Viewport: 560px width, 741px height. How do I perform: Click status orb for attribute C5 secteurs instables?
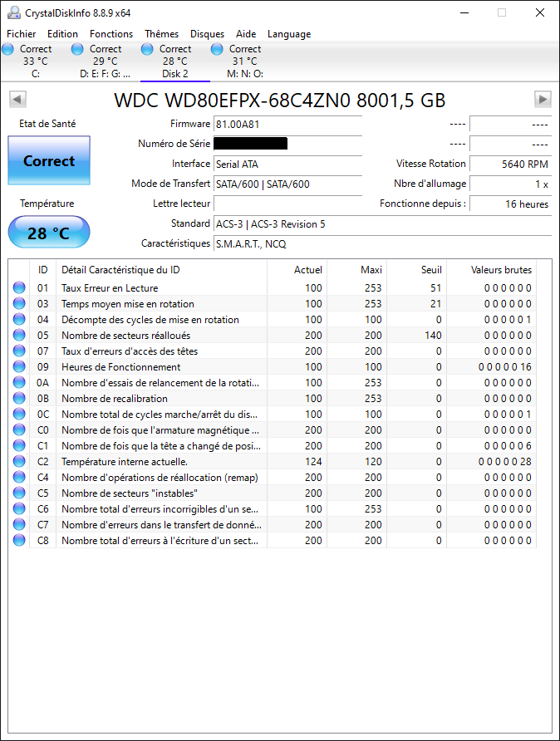19,493
